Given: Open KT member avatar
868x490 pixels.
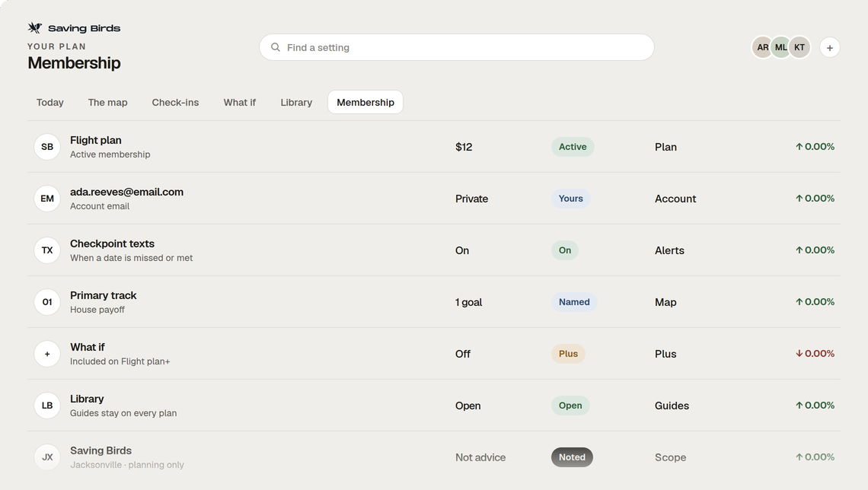Looking at the screenshot, I should (799, 48).
